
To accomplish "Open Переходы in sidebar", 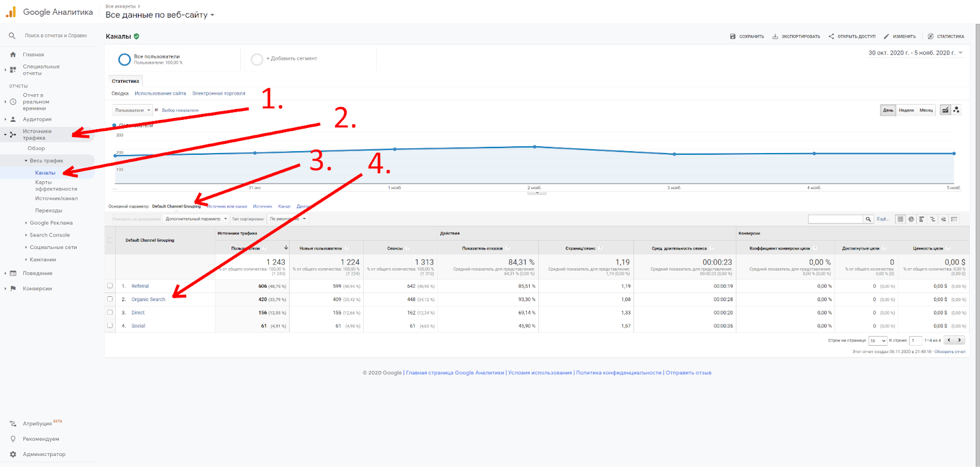I will point(48,211).
